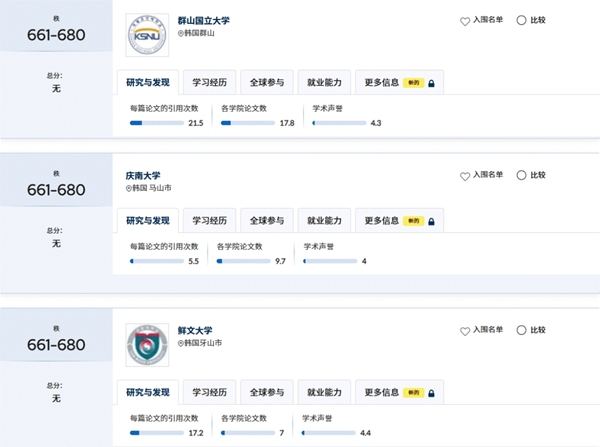The image size is (600, 447).
Task: Click the lock icon on 庆南大学 更多信息 tab
Action: pyautogui.click(x=431, y=221)
